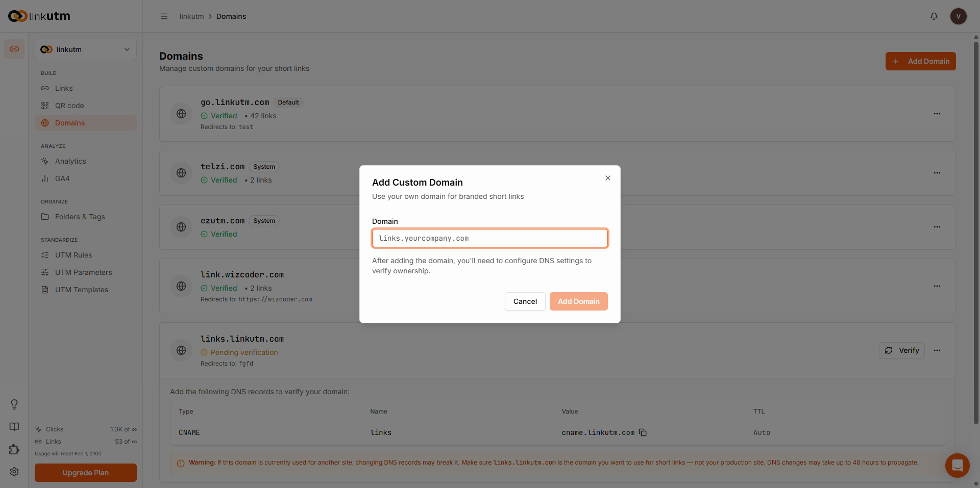Click the Links usage counter row
This screenshot has width=980, height=488.
pyautogui.click(x=86, y=442)
